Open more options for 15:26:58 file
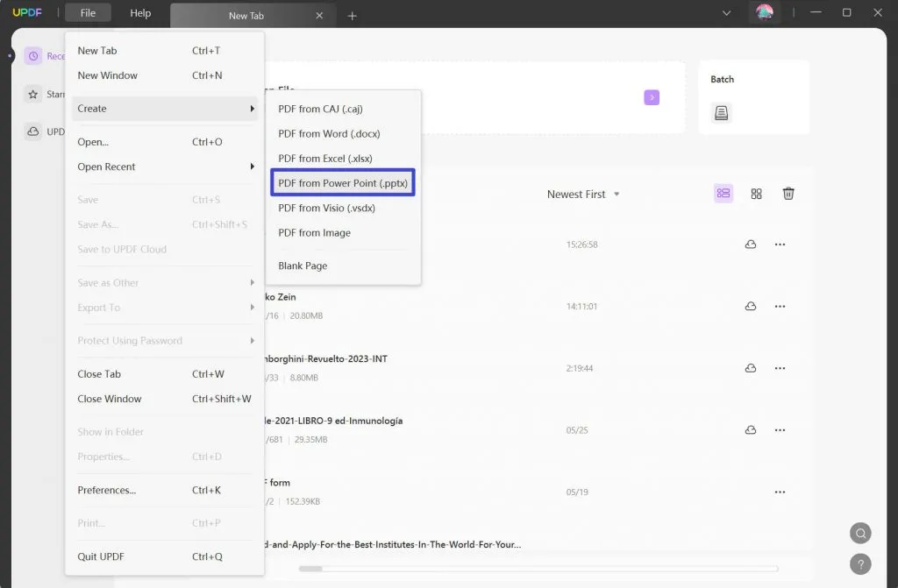This screenshot has width=898, height=588. click(780, 244)
